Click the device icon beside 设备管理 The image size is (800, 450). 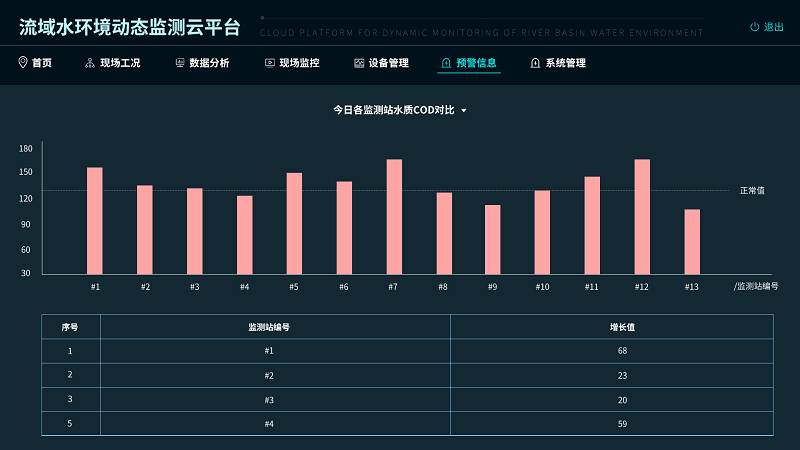click(359, 63)
